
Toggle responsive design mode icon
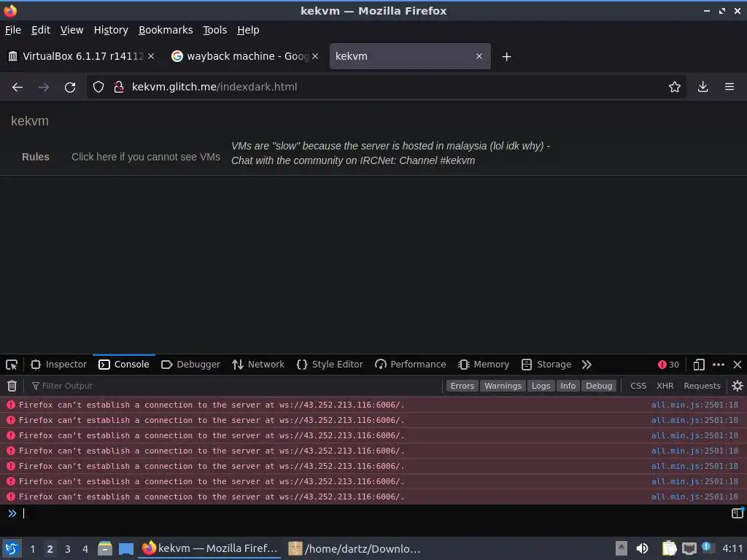tap(699, 365)
